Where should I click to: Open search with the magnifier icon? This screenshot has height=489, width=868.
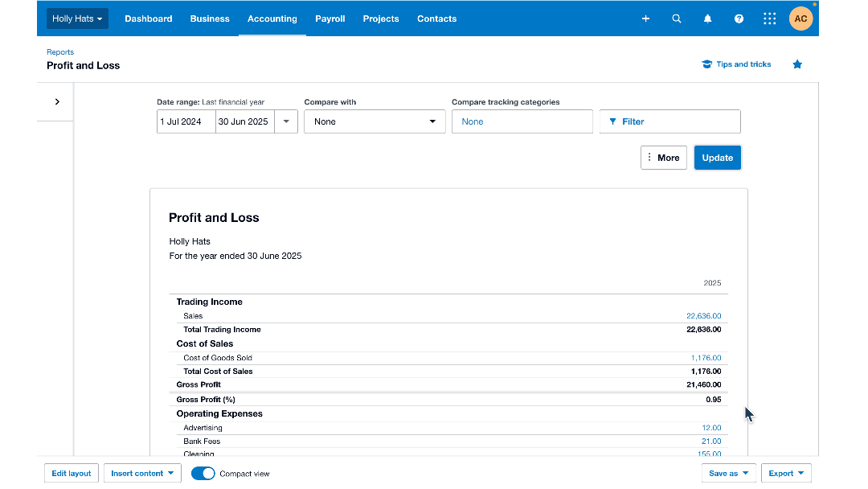click(677, 18)
